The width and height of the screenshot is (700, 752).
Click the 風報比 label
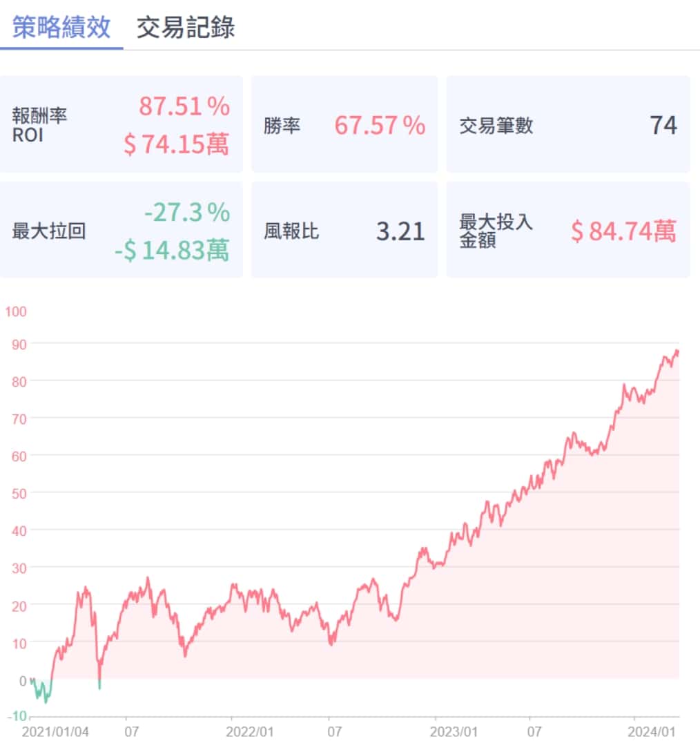tap(291, 231)
